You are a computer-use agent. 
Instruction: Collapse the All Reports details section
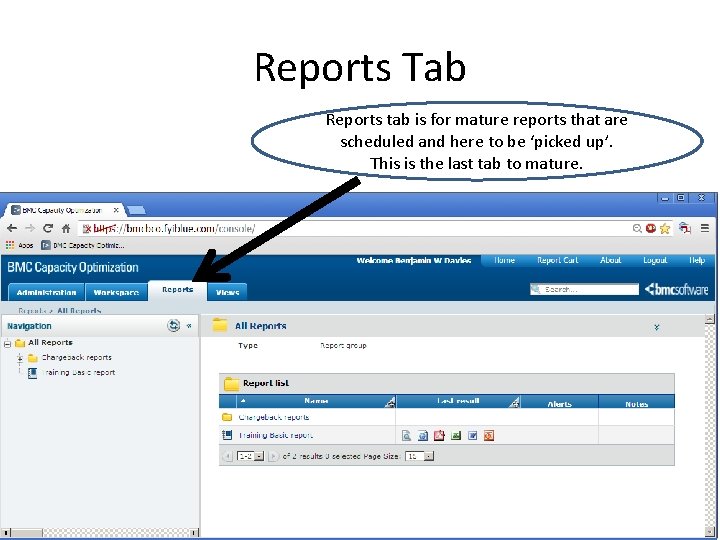pos(657,327)
